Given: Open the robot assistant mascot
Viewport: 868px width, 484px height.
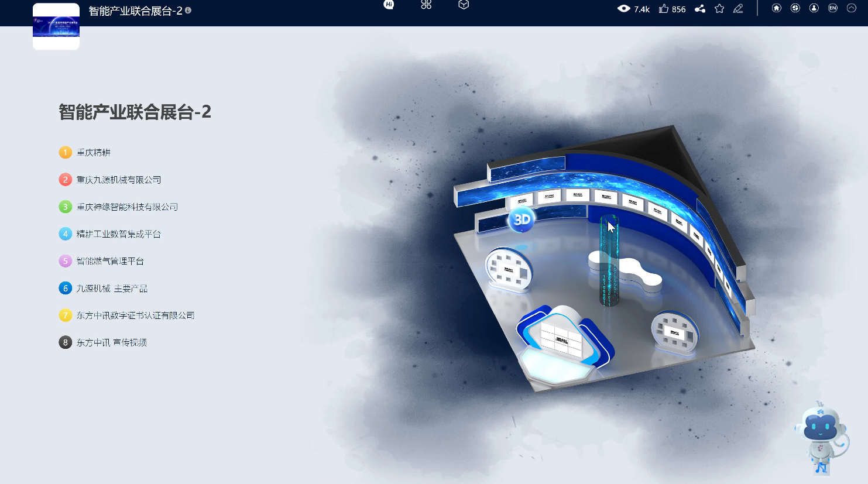Looking at the screenshot, I should (x=822, y=438).
